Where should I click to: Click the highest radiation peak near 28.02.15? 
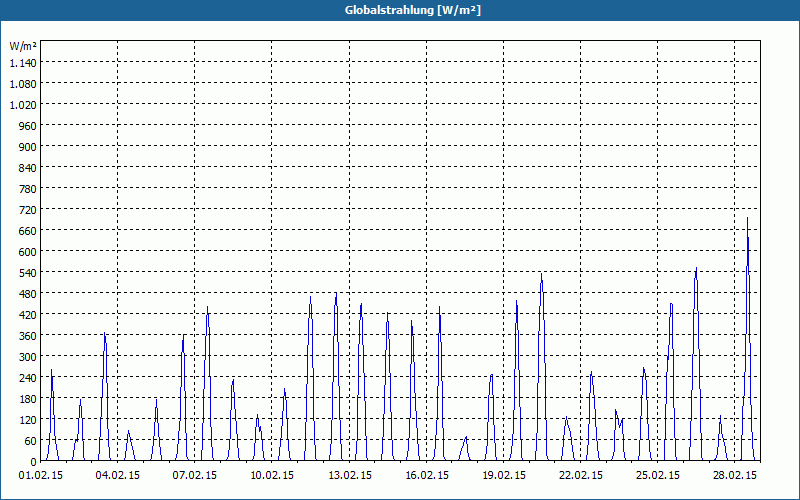pyautogui.click(x=747, y=218)
